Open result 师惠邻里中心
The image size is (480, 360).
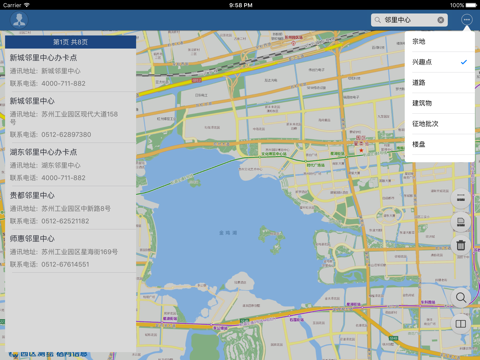coord(71,251)
